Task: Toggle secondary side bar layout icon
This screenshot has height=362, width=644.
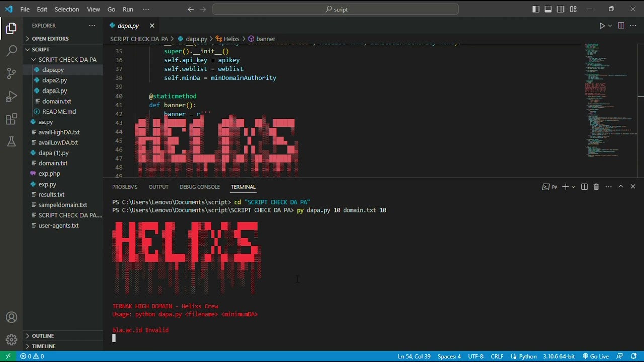Action: [560, 9]
